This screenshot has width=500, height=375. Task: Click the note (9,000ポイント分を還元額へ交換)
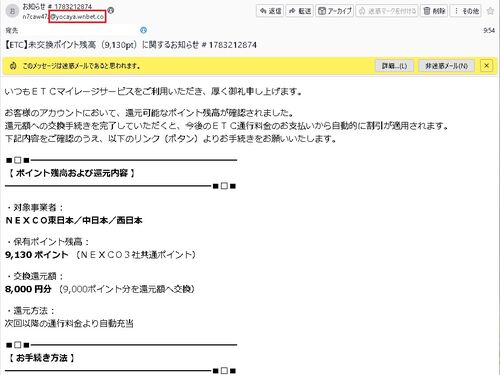[x=127, y=289]
